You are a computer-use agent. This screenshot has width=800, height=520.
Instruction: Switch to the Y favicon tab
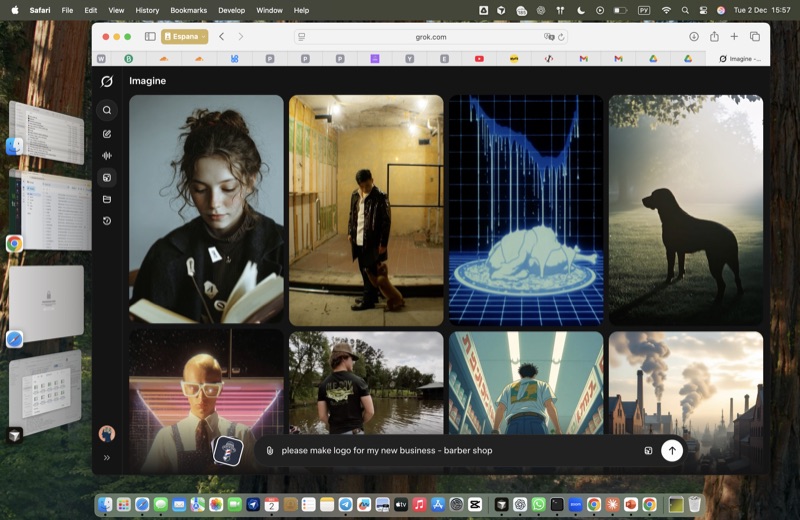click(x=410, y=59)
